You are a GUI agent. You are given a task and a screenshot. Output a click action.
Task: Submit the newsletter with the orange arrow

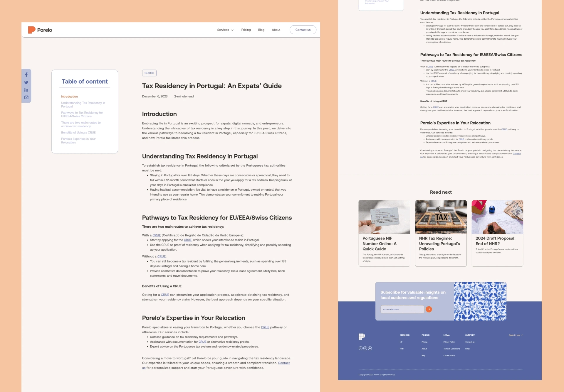429,309
